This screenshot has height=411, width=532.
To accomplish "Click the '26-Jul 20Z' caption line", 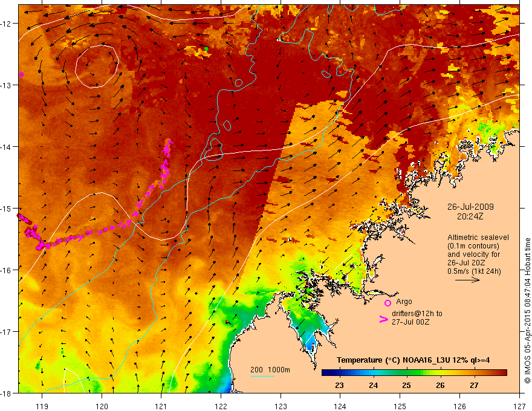I will pyautogui.click(x=466, y=263).
